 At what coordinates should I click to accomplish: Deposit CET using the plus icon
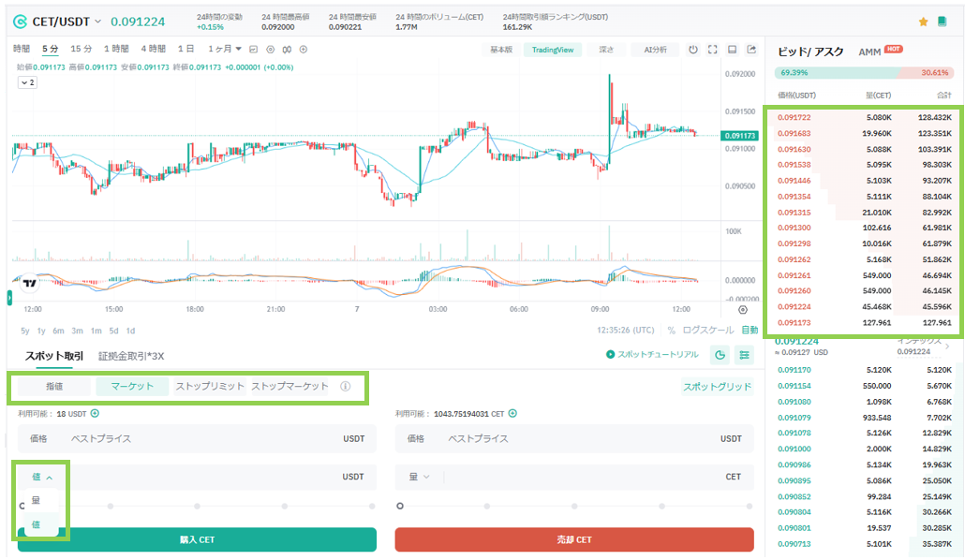tap(512, 414)
